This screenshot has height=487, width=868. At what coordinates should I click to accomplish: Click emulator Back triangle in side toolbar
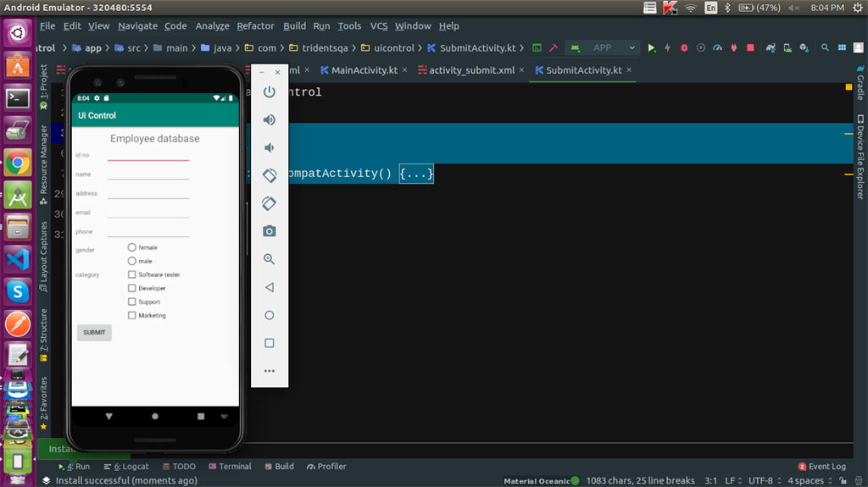click(x=269, y=287)
